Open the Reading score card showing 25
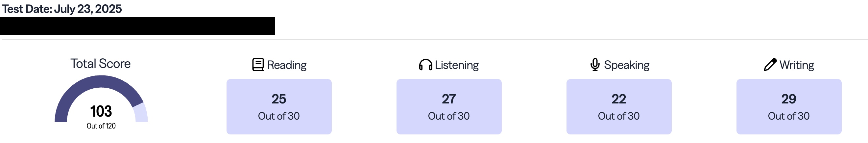Screen dimensions: 868x143 tap(279, 106)
